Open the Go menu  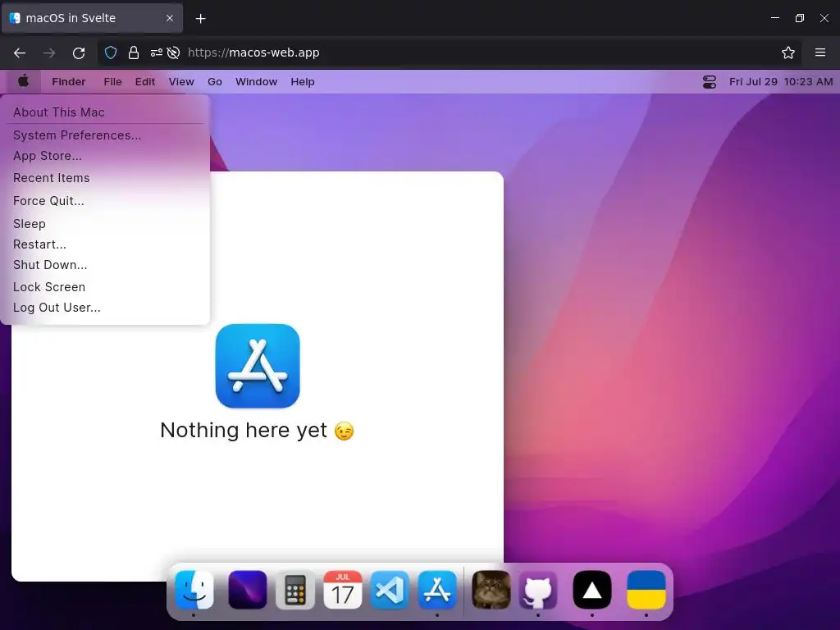tap(215, 81)
